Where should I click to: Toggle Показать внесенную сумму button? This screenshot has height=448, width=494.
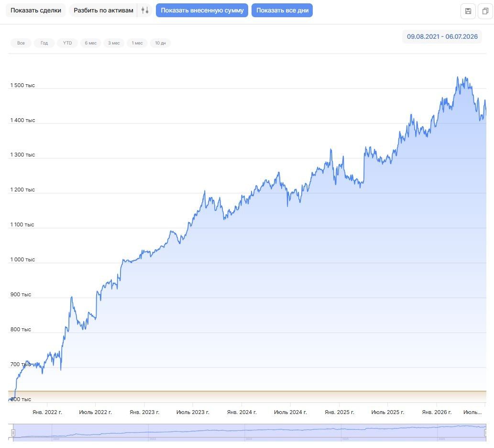(x=202, y=11)
